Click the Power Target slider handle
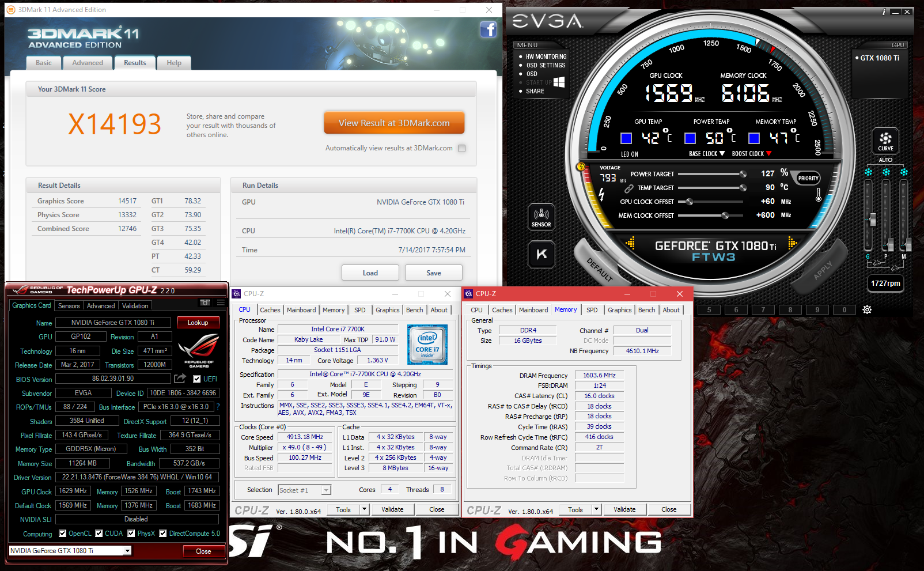Image resolution: width=924 pixels, height=571 pixels. click(743, 174)
